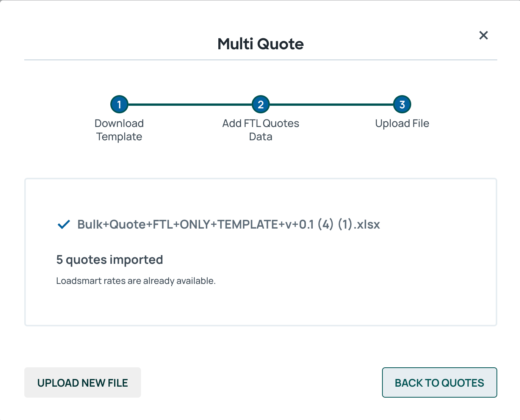
Task: Click the Multi Quote dialog title
Action: coord(260,44)
